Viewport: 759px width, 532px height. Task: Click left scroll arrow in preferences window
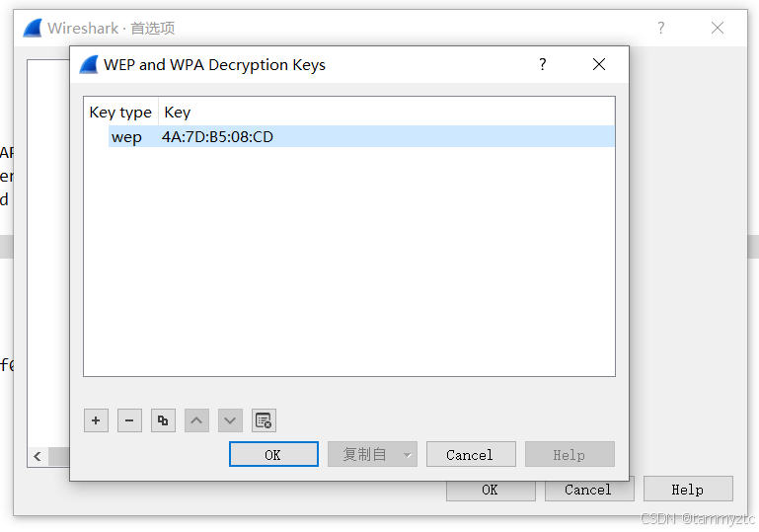click(x=38, y=456)
